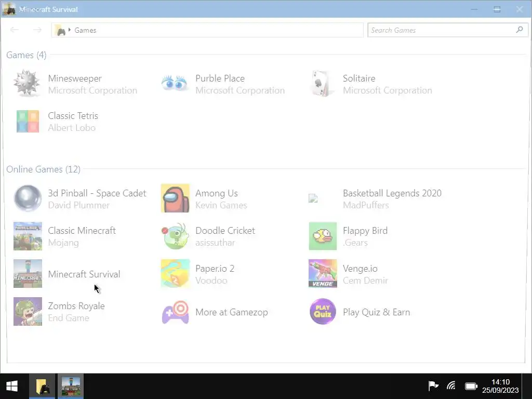Click the Albert Lobo publisher text

click(72, 128)
